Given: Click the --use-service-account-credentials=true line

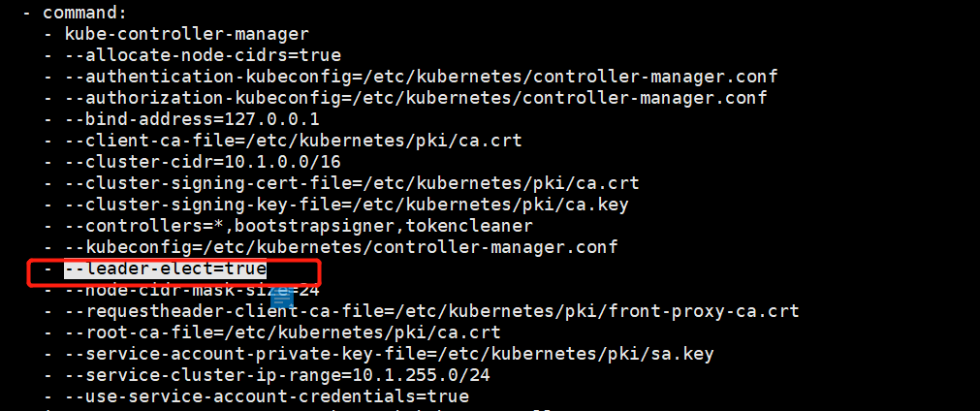Looking at the screenshot, I should point(267,396).
